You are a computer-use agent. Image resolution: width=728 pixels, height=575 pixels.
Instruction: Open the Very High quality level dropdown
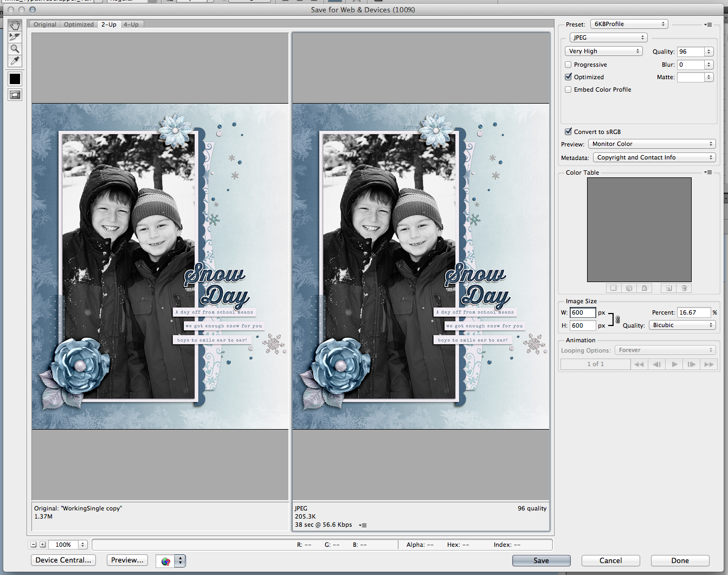click(603, 51)
